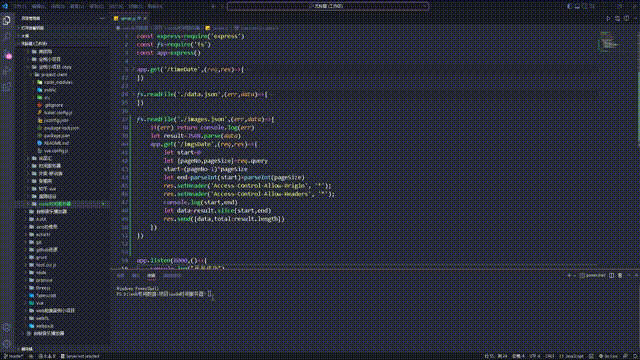Focus the PowerShell terminal prompt
Image resolution: width=640 pixels, height=360 pixels.
[x=210, y=294]
